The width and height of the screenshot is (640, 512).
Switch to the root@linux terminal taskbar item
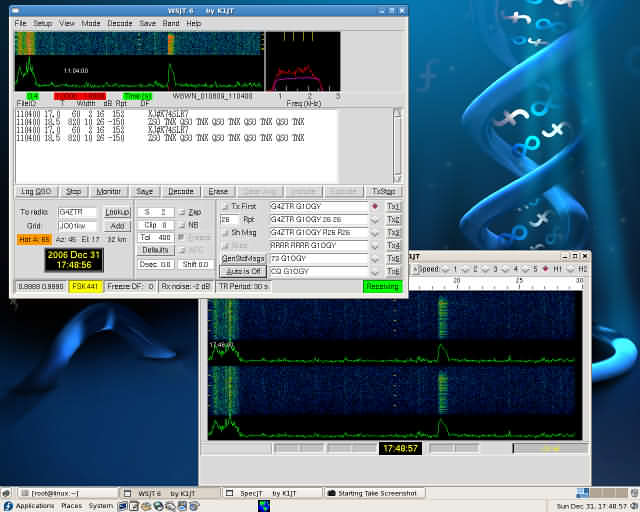(x=68, y=493)
